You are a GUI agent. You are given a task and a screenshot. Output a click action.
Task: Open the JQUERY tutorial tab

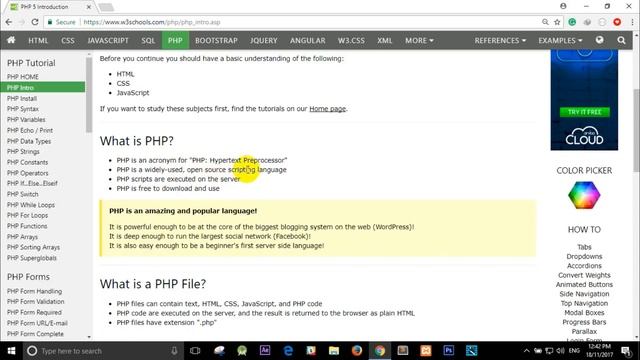264,40
